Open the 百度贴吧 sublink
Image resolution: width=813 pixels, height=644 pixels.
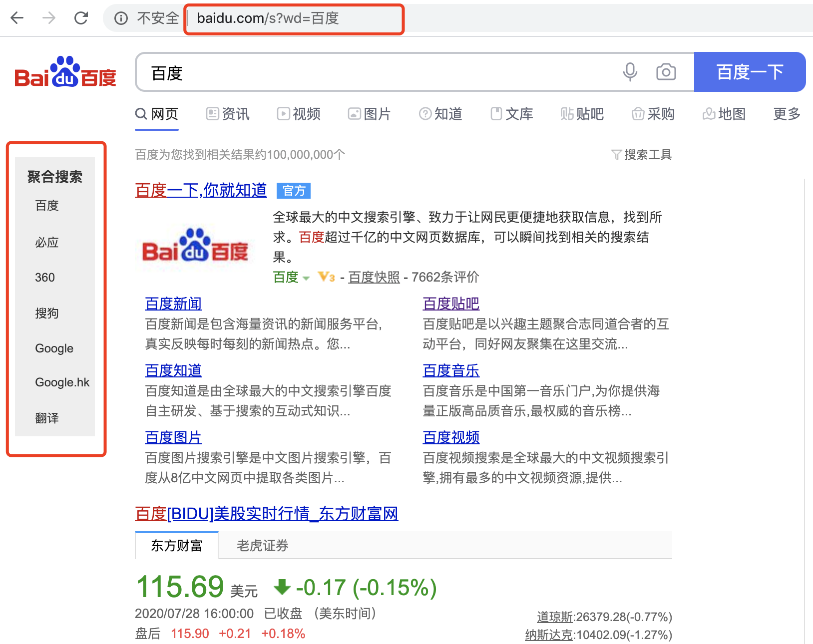(x=451, y=304)
